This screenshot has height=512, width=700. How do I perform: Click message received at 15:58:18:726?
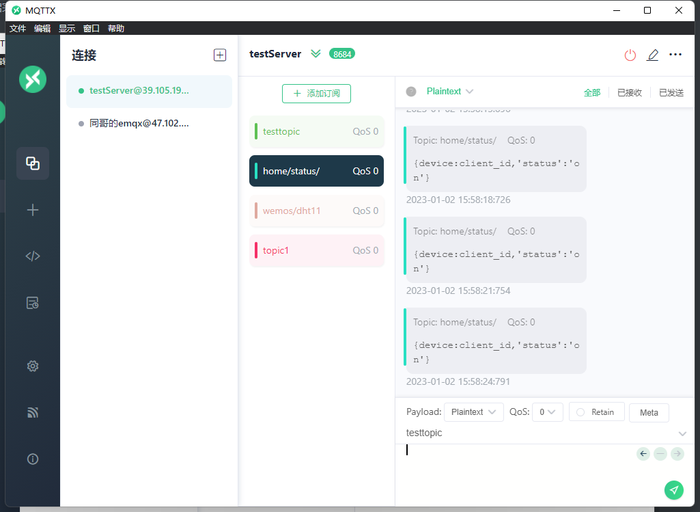495,159
